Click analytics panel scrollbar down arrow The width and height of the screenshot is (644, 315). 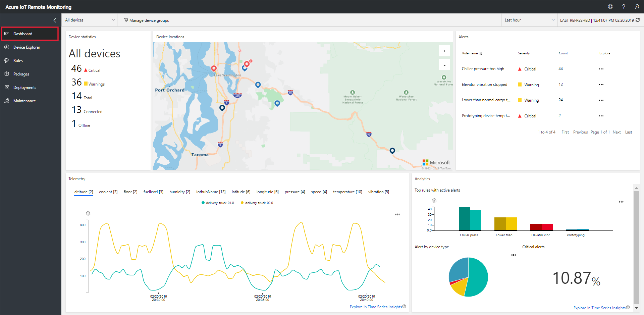coord(636,308)
